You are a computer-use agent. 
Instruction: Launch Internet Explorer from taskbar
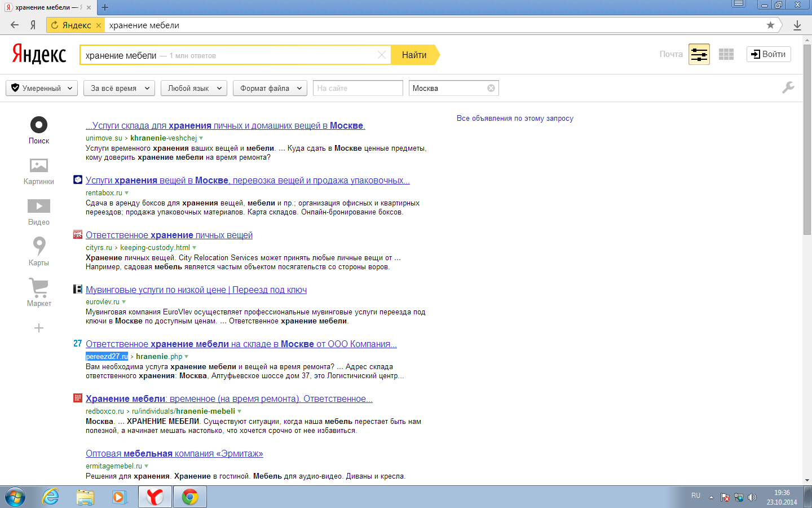[x=51, y=497]
